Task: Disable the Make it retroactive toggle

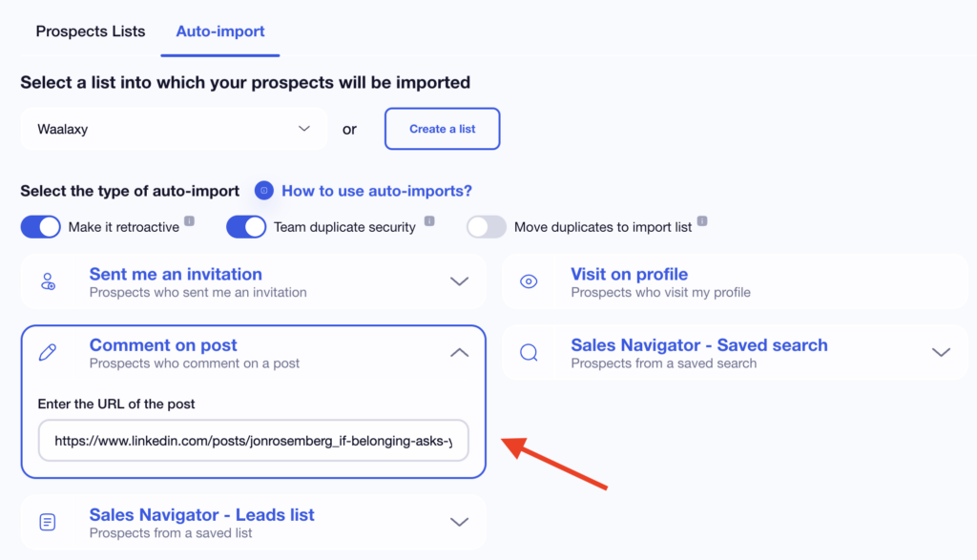Action: coord(40,227)
